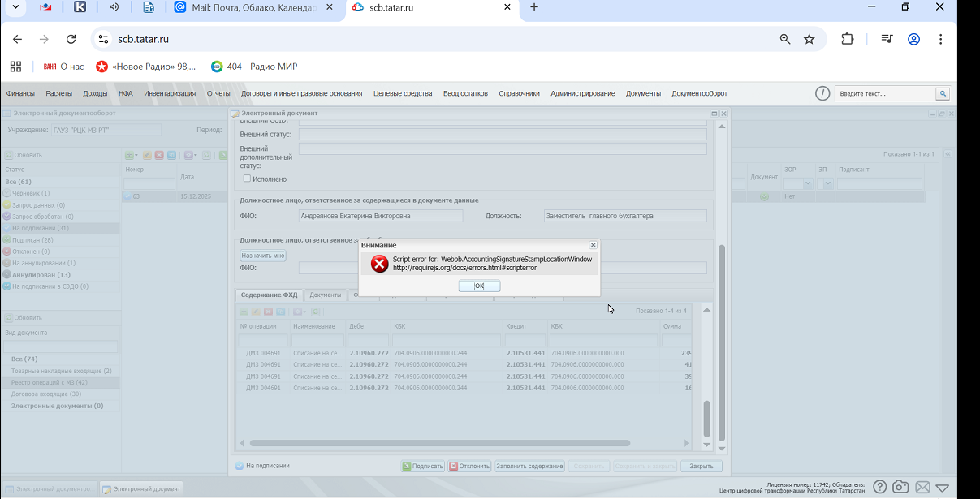Click edit pencil icon in list toolbar

coord(147,155)
